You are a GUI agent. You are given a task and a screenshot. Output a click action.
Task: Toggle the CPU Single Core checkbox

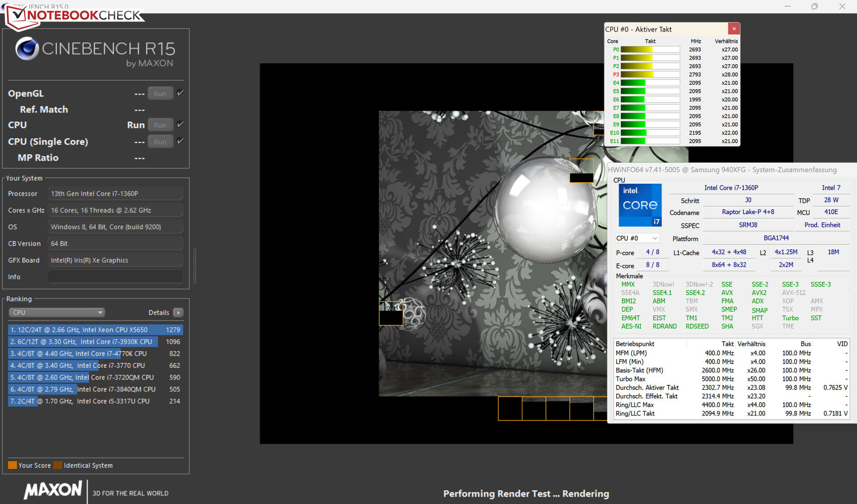point(180,141)
